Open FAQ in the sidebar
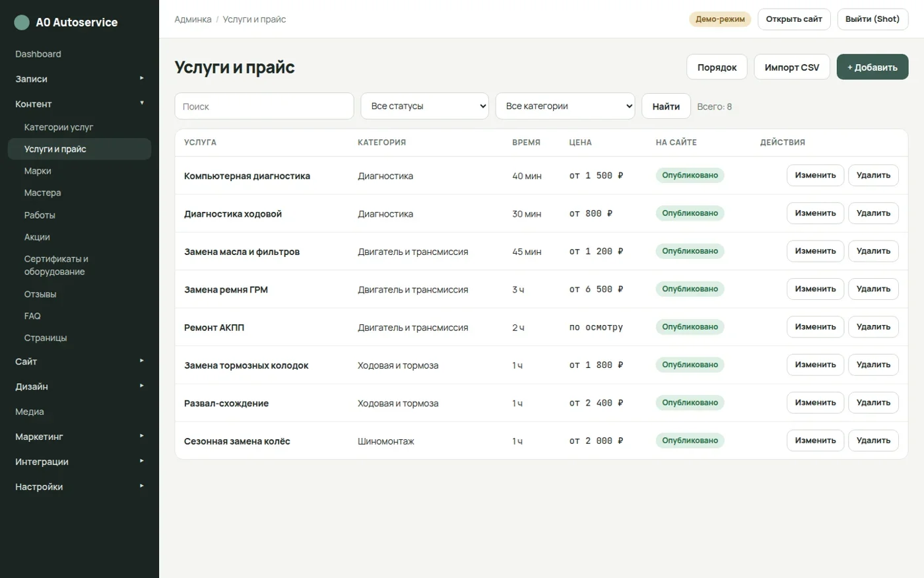This screenshot has height=578, width=924. [x=79, y=316]
